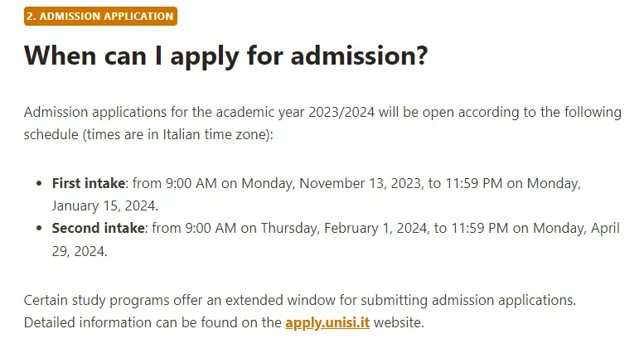Viewport: 644px width, 353px height.
Task: Click the bold 'First intake' label
Action: point(88,183)
